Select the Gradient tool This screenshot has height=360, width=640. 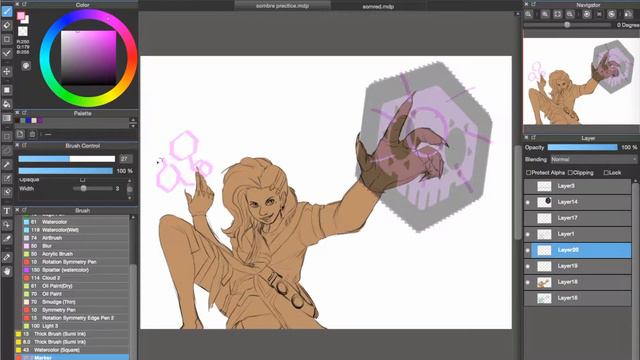click(x=7, y=118)
